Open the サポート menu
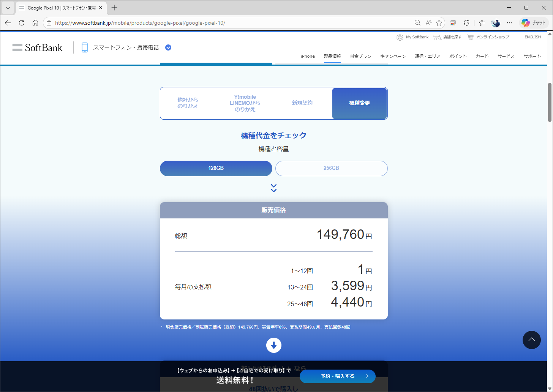Screen dimensions: 553x392 coord(532,56)
